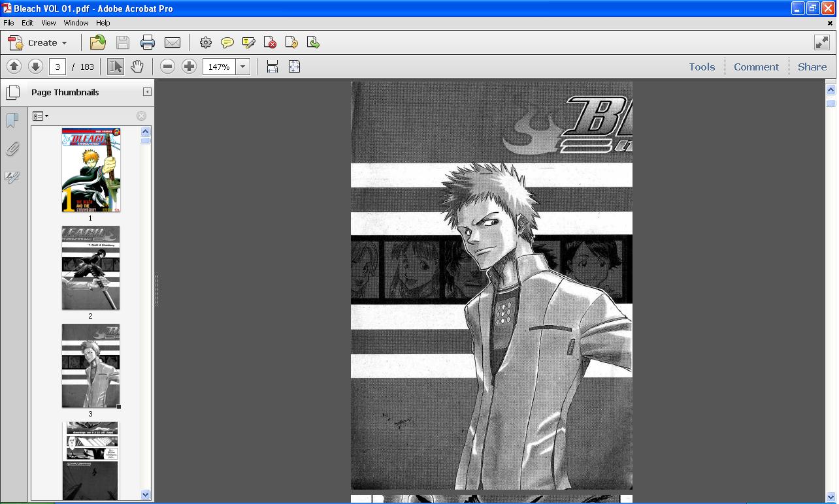Open the Signatures panel

[x=12, y=177]
